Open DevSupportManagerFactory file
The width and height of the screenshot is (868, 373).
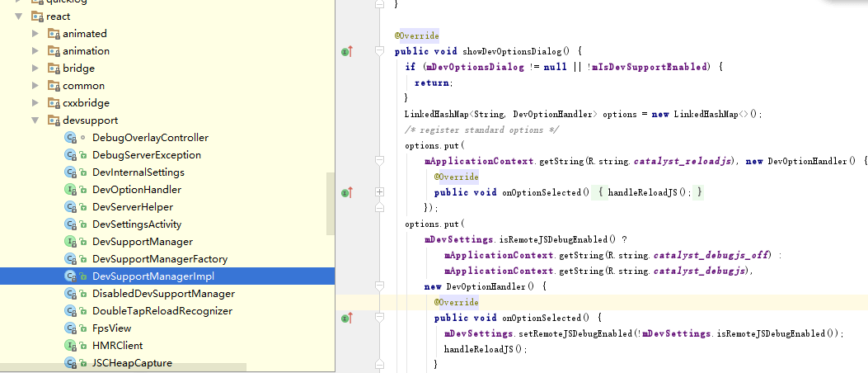click(x=160, y=259)
